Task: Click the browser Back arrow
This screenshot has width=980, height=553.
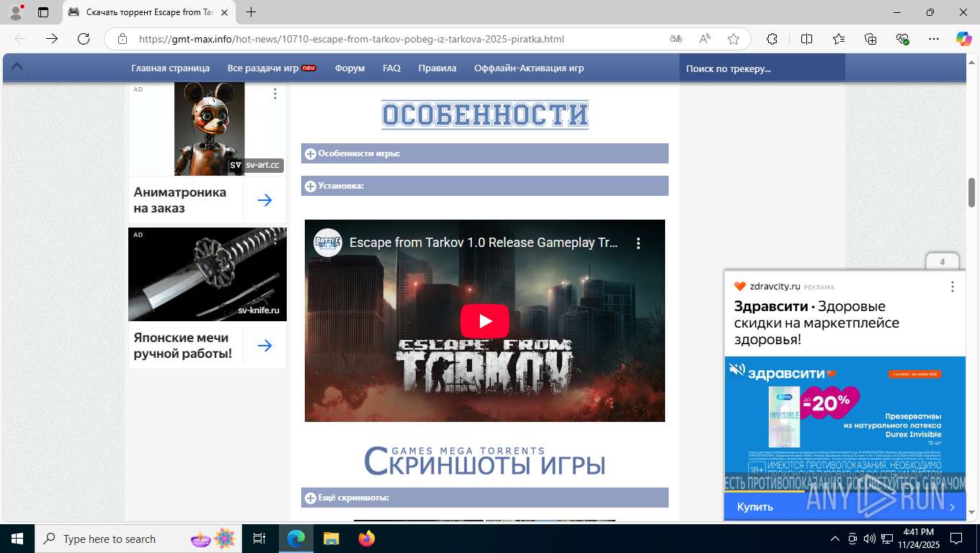Action: [20, 39]
